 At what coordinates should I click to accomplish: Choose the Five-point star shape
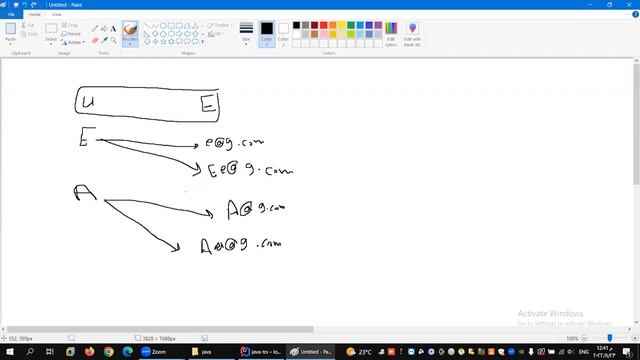point(163,42)
